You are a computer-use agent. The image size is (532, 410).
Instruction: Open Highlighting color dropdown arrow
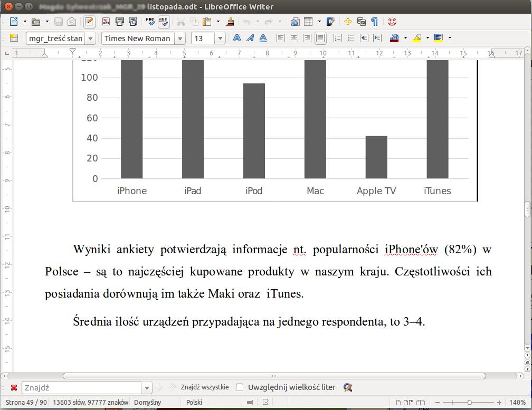pyautogui.click(x=427, y=37)
